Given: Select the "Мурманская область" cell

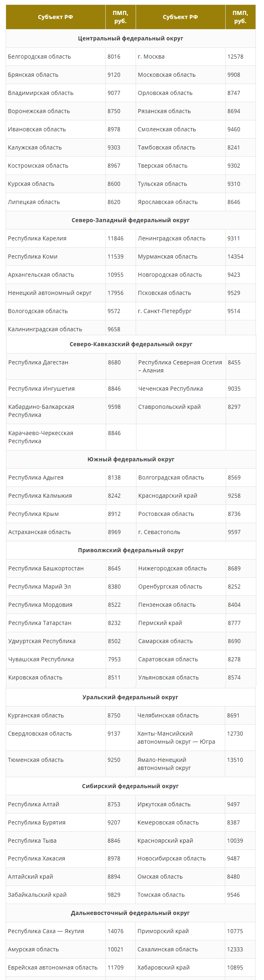Looking at the screenshot, I should click(180, 257).
